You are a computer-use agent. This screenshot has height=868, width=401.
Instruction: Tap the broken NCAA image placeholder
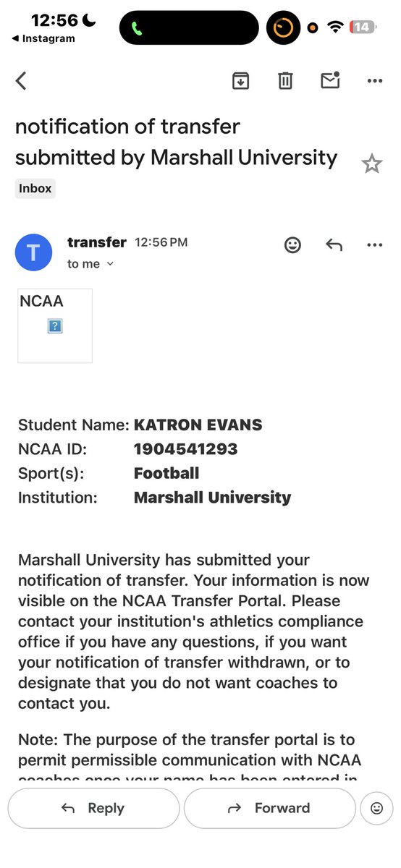(55, 325)
